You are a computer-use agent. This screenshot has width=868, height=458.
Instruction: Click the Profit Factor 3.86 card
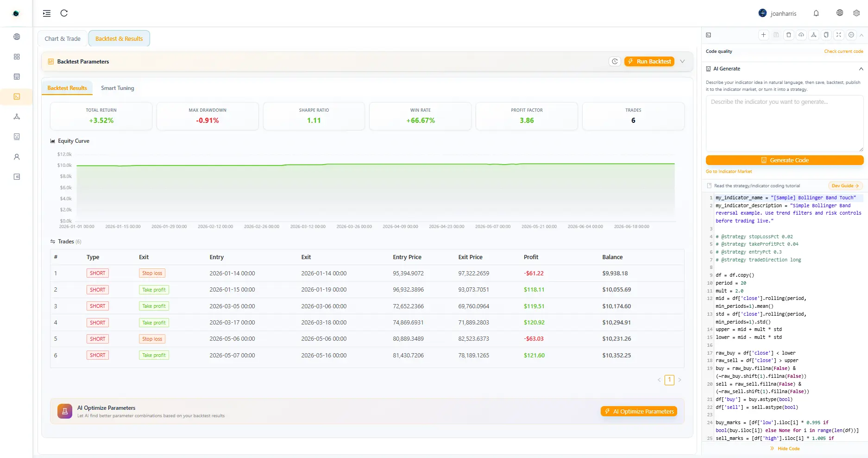[527, 116]
